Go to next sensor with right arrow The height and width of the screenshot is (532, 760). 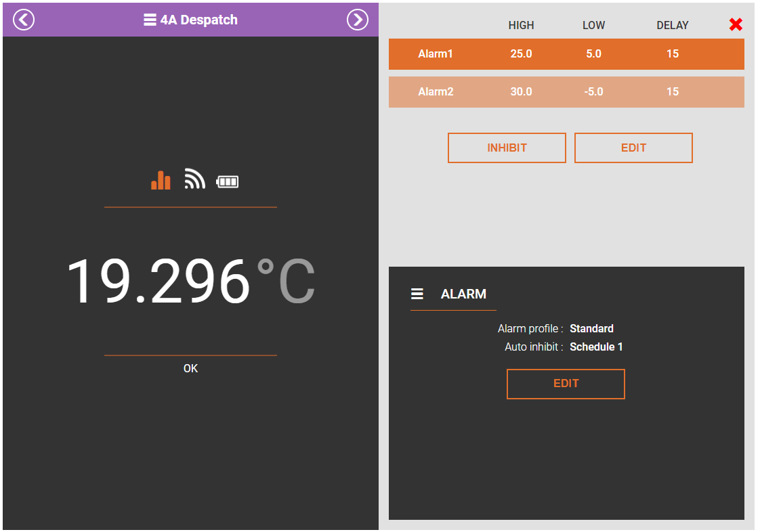(358, 20)
